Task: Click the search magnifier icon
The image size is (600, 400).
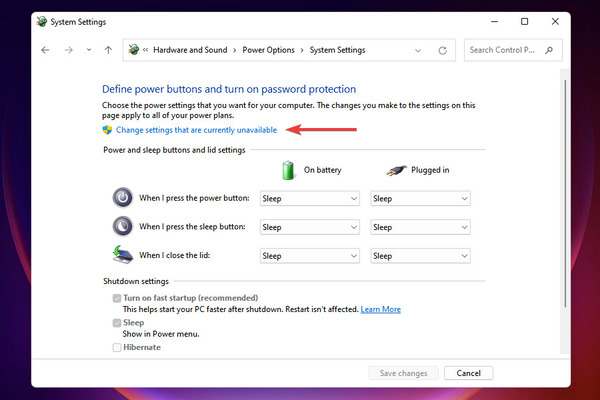Action: click(549, 50)
